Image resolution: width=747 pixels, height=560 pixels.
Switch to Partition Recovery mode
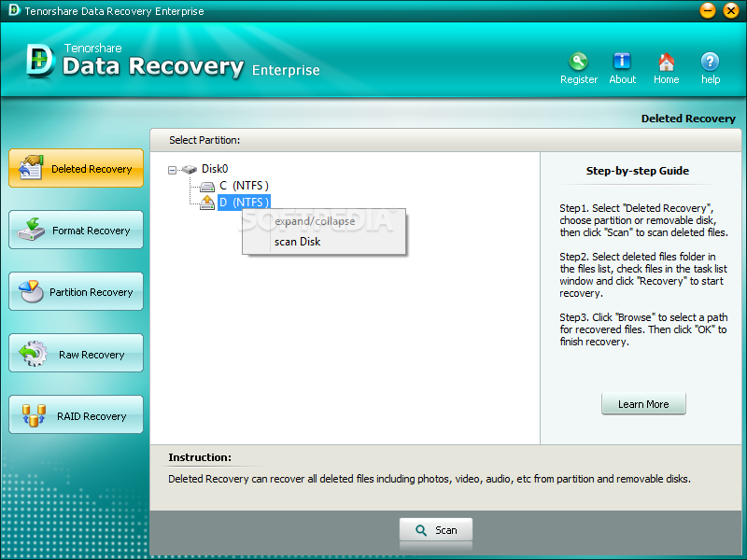[x=76, y=291]
